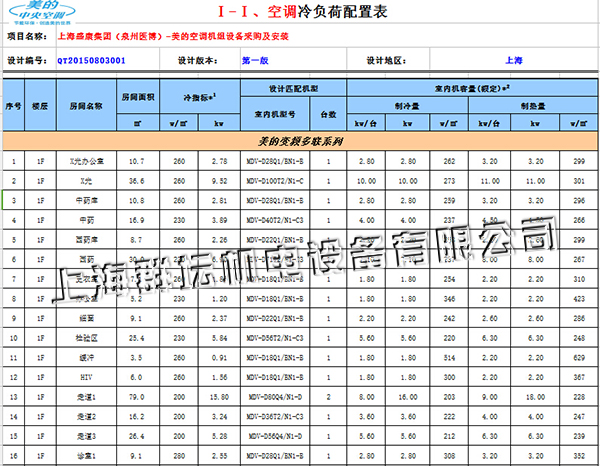The height and width of the screenshot is (466, 600).
Task: Select the 走道3 room cell
Action: pos(86,436)
